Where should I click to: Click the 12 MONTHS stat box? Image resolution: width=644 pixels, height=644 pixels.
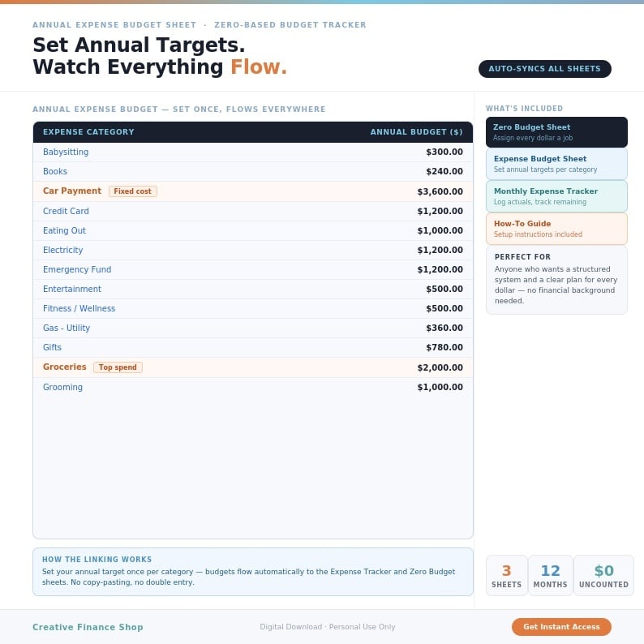coord(551,575)
